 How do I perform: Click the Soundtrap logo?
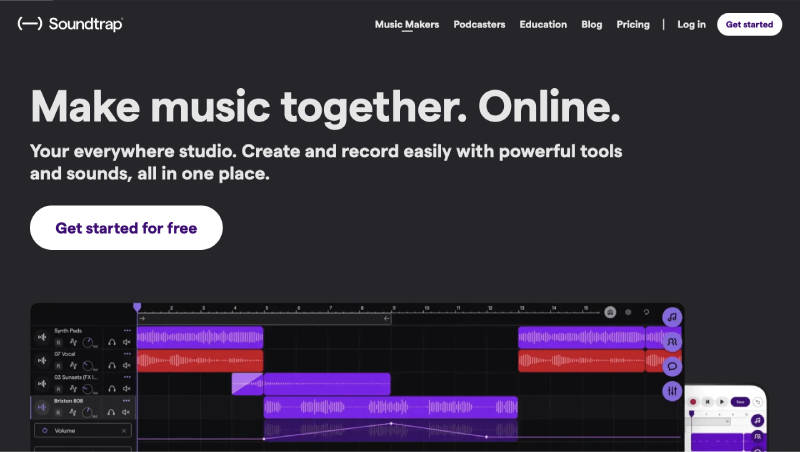click(x=70, y=24)
